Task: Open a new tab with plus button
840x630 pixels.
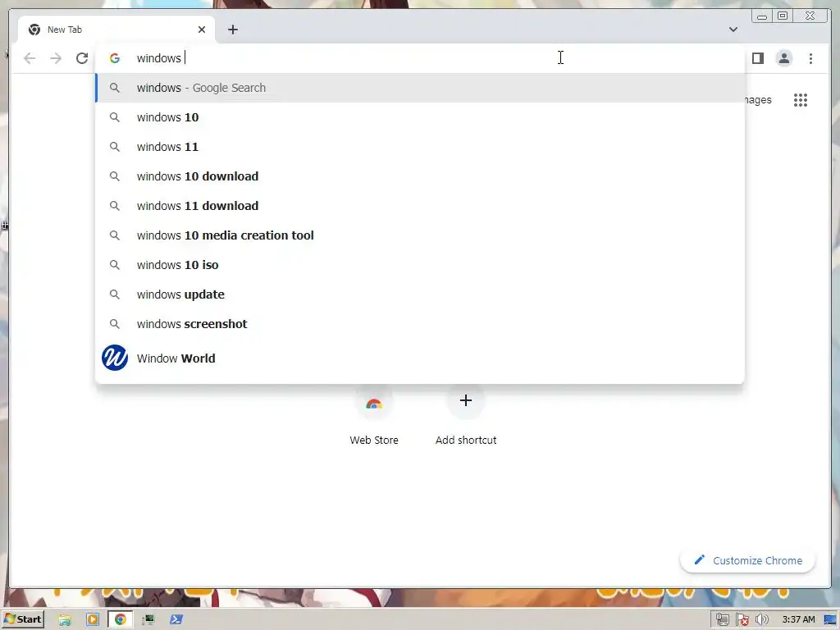Action: pos(232,30)
